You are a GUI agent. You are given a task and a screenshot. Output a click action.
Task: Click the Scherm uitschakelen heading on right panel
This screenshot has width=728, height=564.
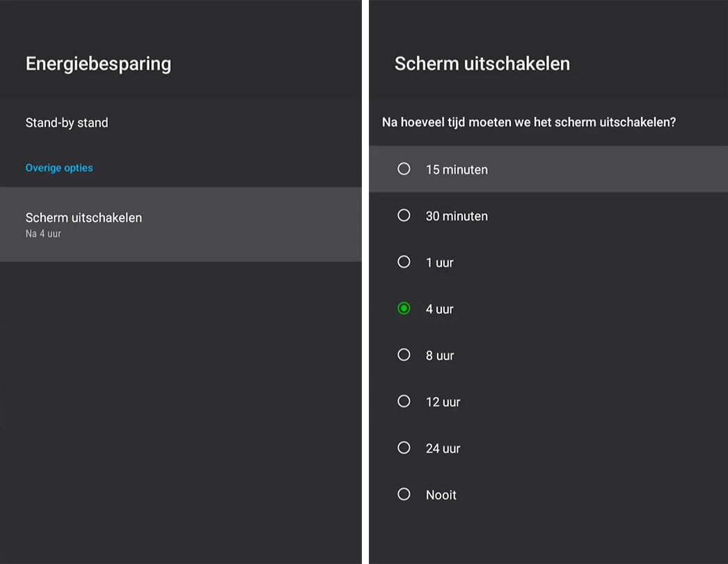click(482, 63)
